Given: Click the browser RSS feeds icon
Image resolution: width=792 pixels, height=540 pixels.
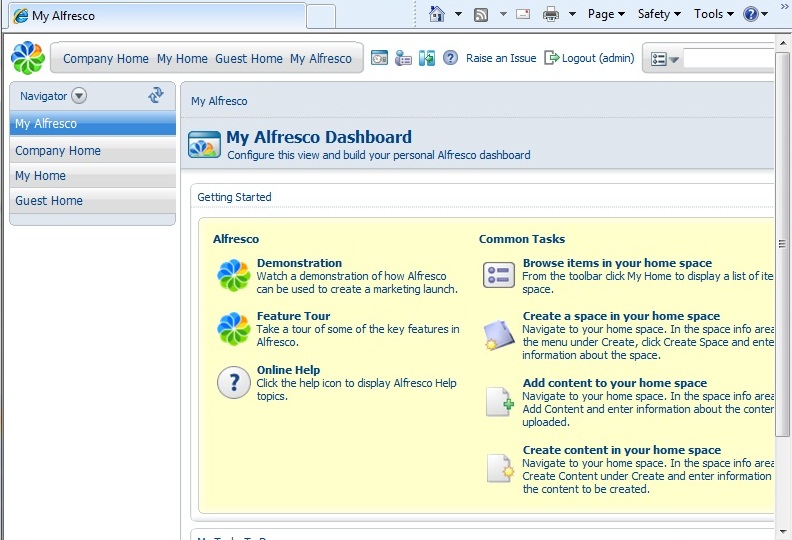Looking at the screenshot, I should (481, 15).
